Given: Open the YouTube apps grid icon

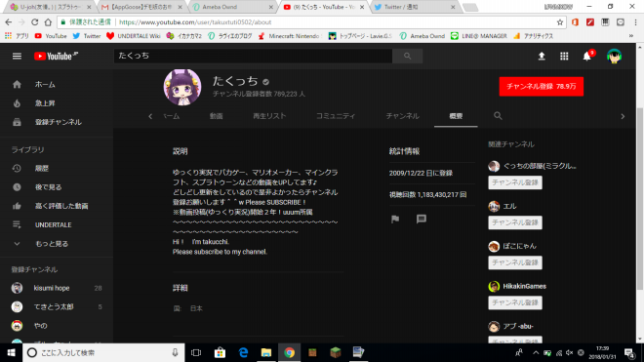Looking at the screenshot, I should [x=564, y=57].
